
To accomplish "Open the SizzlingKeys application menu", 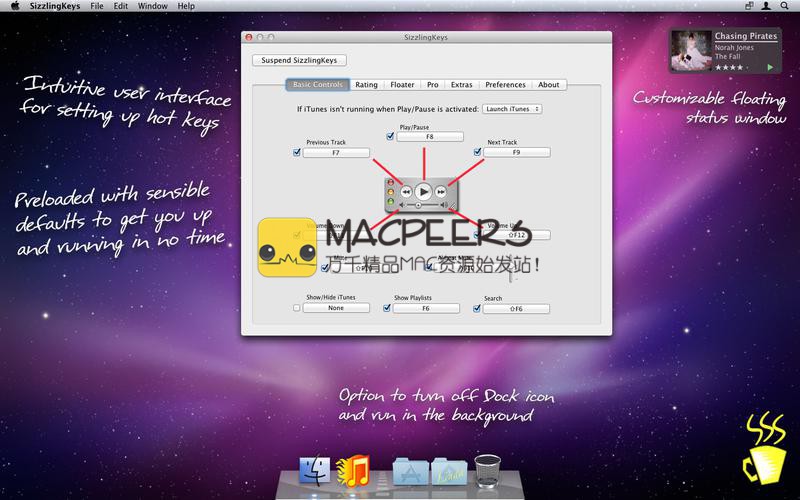I will (55, 6).
